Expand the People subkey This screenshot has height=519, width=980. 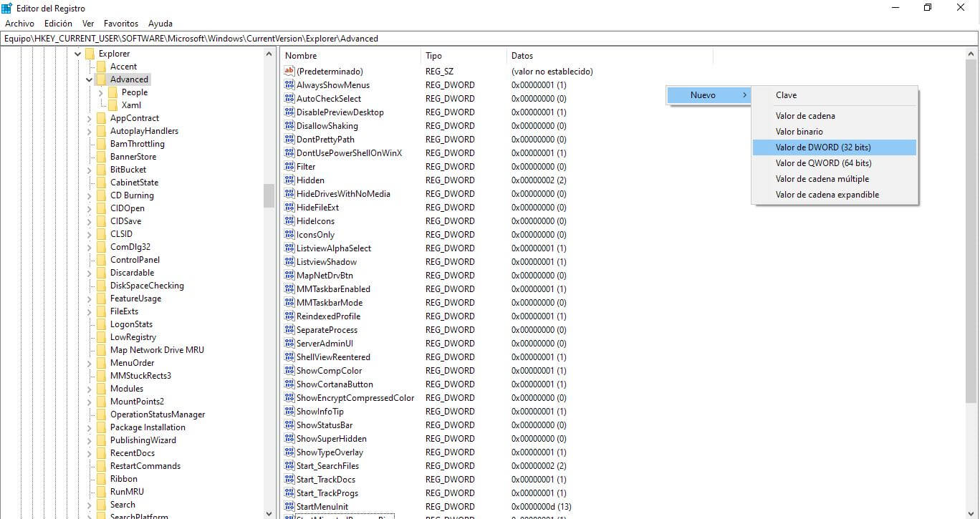pos(100,92)
